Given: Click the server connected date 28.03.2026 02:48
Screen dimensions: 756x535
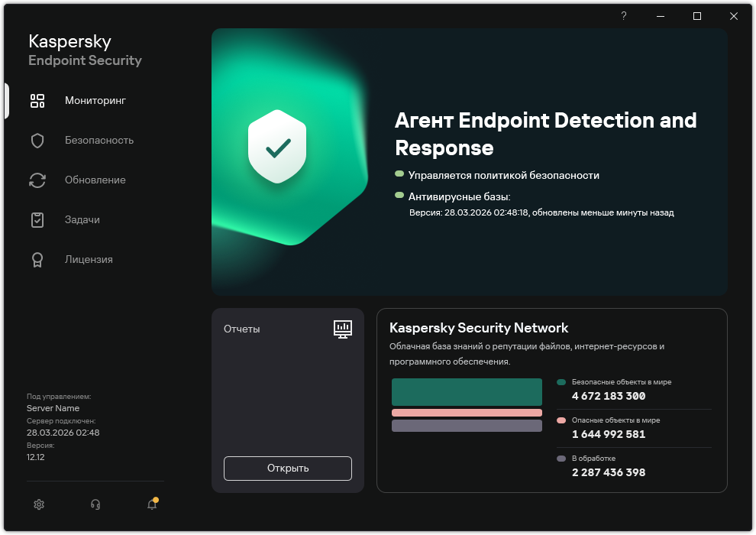Looking at the screenshot, I should click(63, 433).
